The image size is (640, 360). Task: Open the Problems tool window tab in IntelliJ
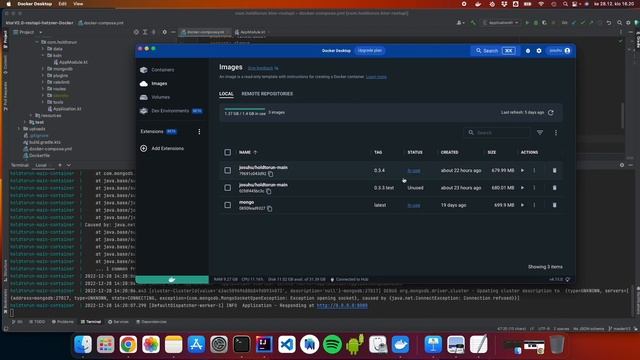pos(62,322)
